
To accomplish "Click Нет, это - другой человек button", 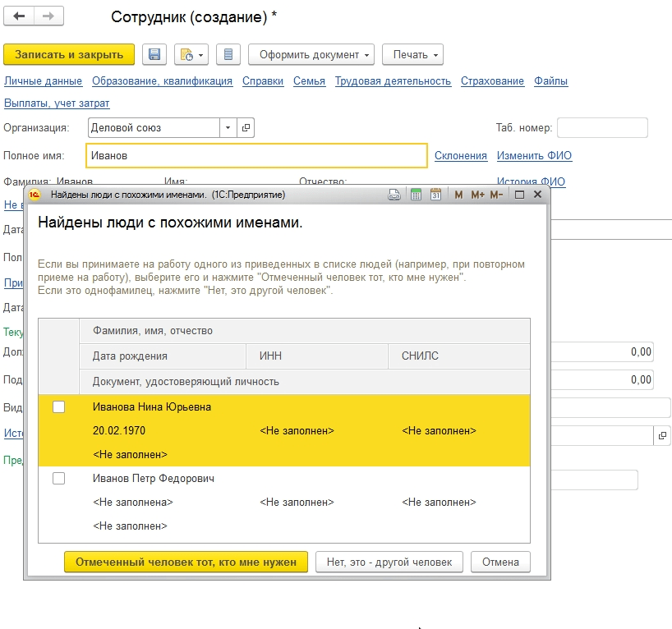I will point(389,562).
